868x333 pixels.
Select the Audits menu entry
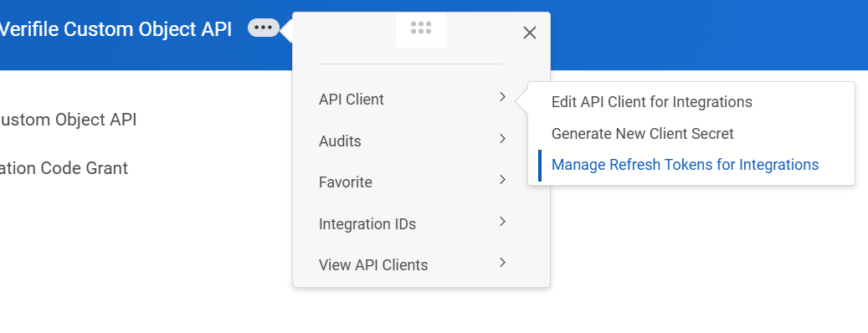340,141
